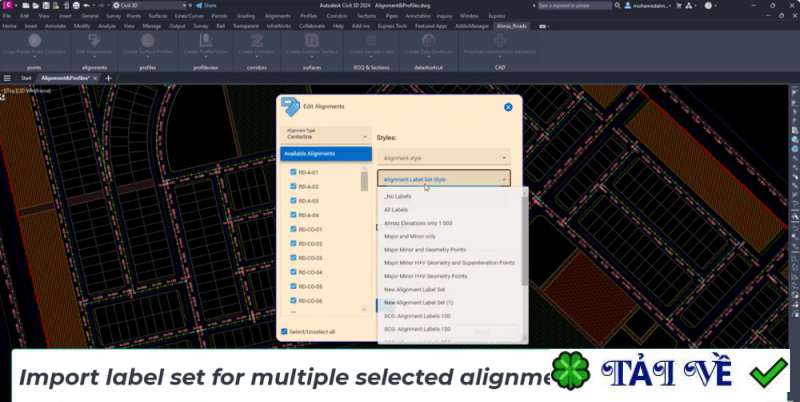Toggle the Select/Unselect all checkbox
800x402 pixels.
pyautogui.click(x=284, y=331)
